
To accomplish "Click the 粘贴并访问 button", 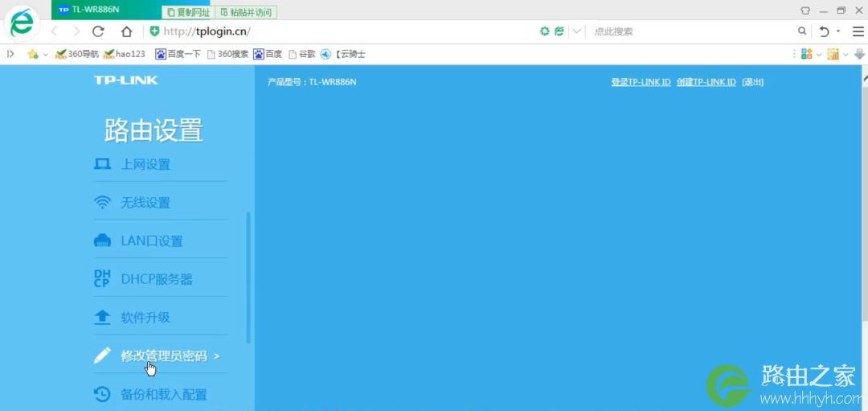I will point(247,11).
